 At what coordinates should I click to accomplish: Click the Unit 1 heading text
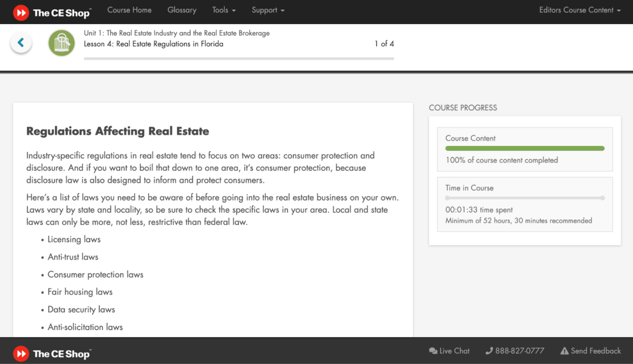[x=177, y=33]
